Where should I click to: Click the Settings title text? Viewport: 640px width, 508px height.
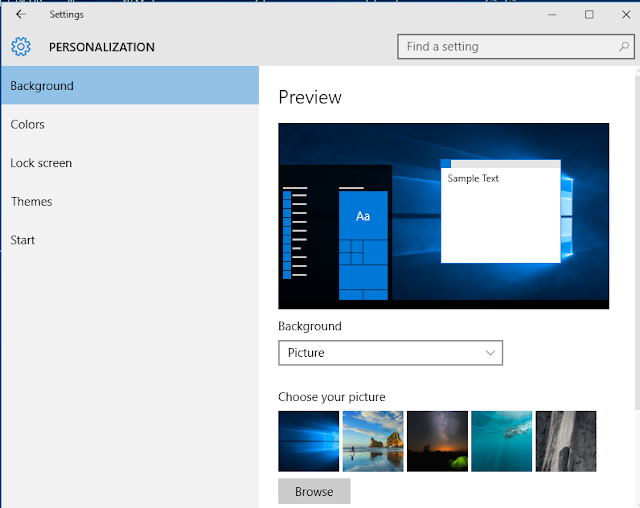[67, 15]
